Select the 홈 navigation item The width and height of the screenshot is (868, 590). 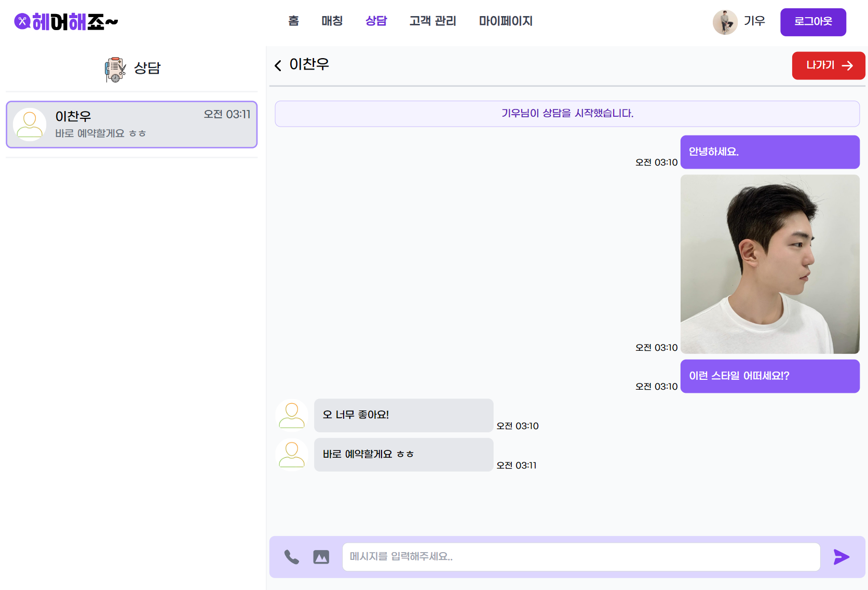[x=293, y=21]
